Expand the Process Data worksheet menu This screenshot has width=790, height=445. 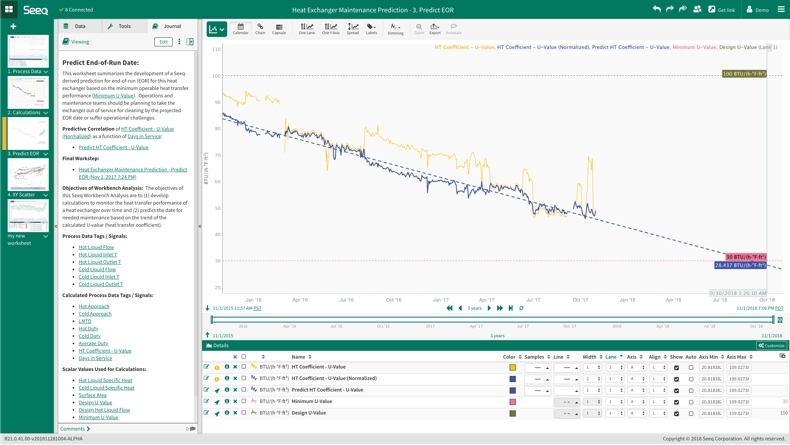pyautogui.click(x=46, y=72)
